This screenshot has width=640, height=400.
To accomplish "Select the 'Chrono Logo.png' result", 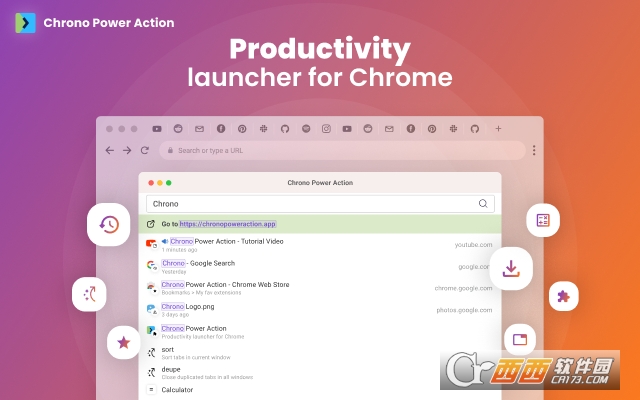I will 320,310.
